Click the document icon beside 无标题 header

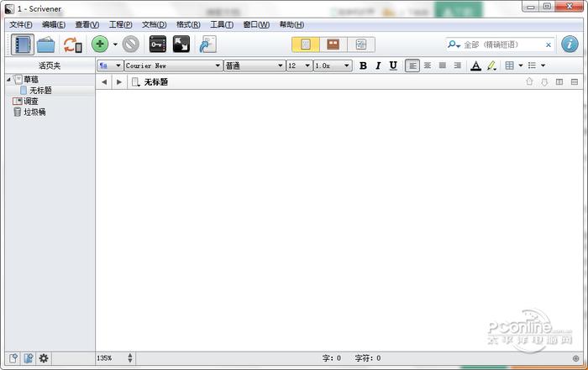pyautogui.click(x=136, y=82)
